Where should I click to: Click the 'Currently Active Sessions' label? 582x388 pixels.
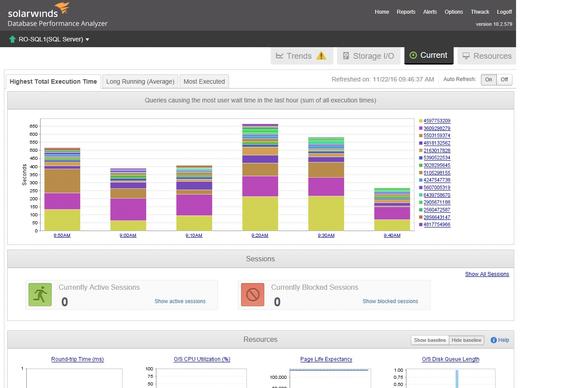(x=99, y=287)
